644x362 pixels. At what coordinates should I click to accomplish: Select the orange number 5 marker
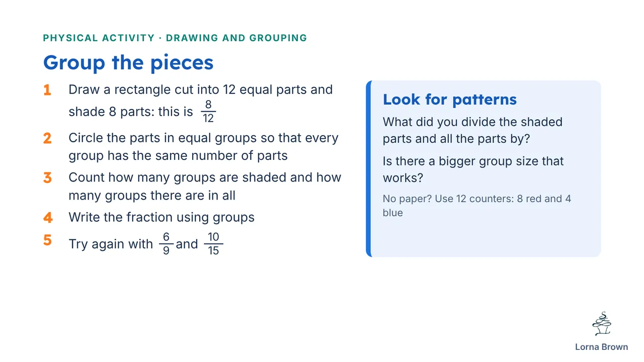pos(47,240)
